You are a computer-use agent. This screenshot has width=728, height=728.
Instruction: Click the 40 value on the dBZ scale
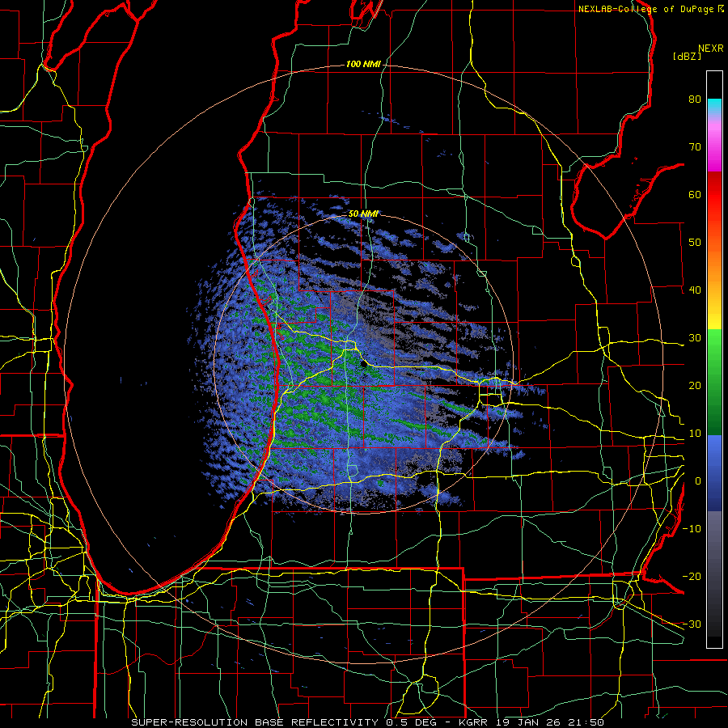pyautogui.click(x=695, y=290)
